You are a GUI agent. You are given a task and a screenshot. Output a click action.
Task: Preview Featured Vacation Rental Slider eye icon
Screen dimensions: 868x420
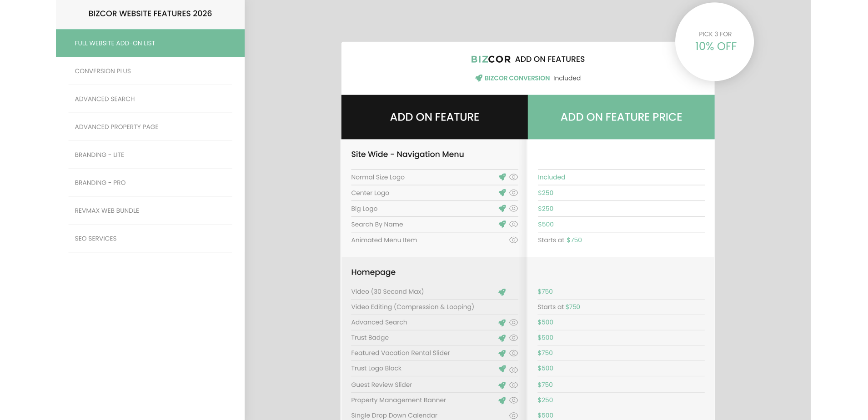pyautogui.click(x=514, y=353)
